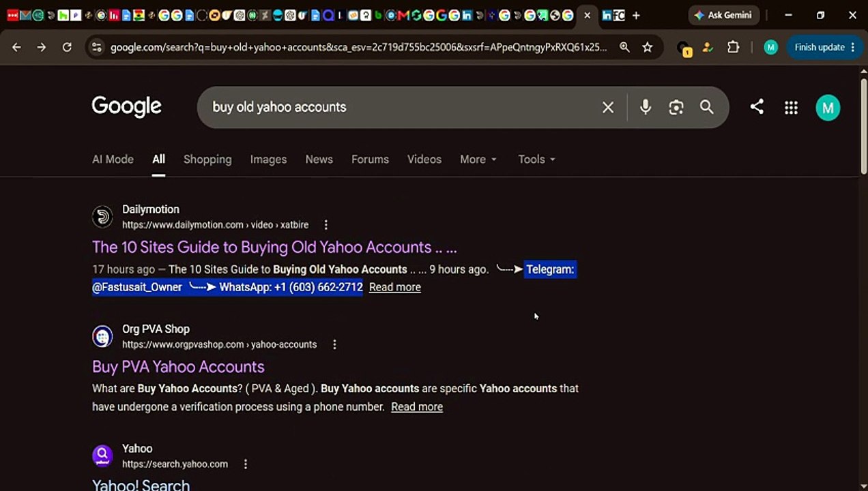868x491 pixels.
Task: Open the Google account avatar M
Action: 828,108
